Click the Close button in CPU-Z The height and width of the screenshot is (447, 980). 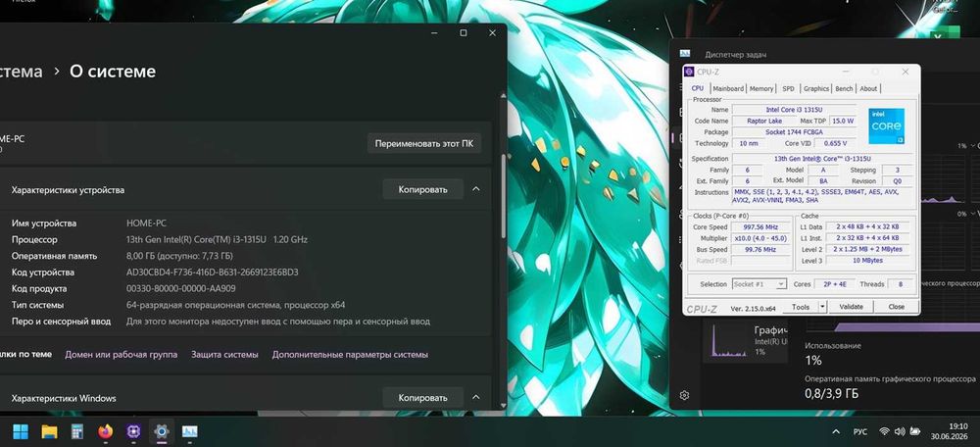pos(897,307)
